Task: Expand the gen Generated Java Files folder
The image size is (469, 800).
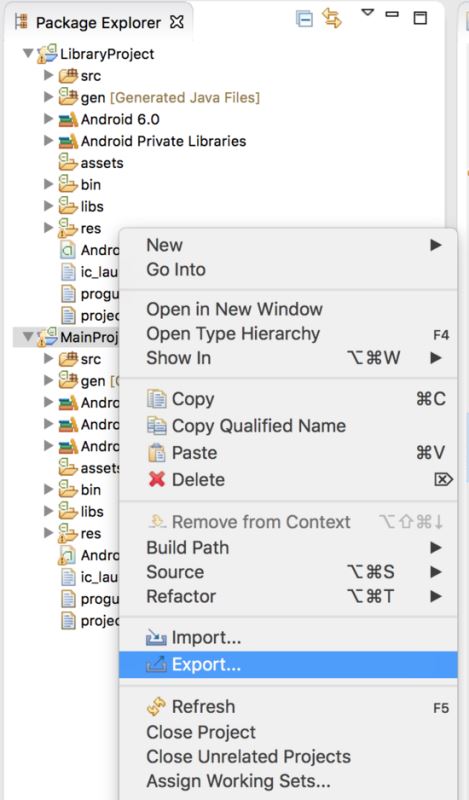Action: coord(49,96)
